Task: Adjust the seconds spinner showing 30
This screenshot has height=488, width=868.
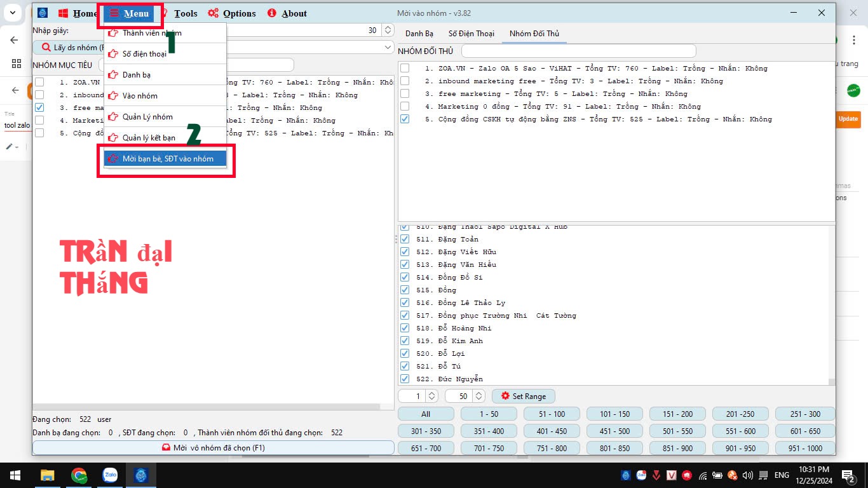Action: tap(388, 30)
